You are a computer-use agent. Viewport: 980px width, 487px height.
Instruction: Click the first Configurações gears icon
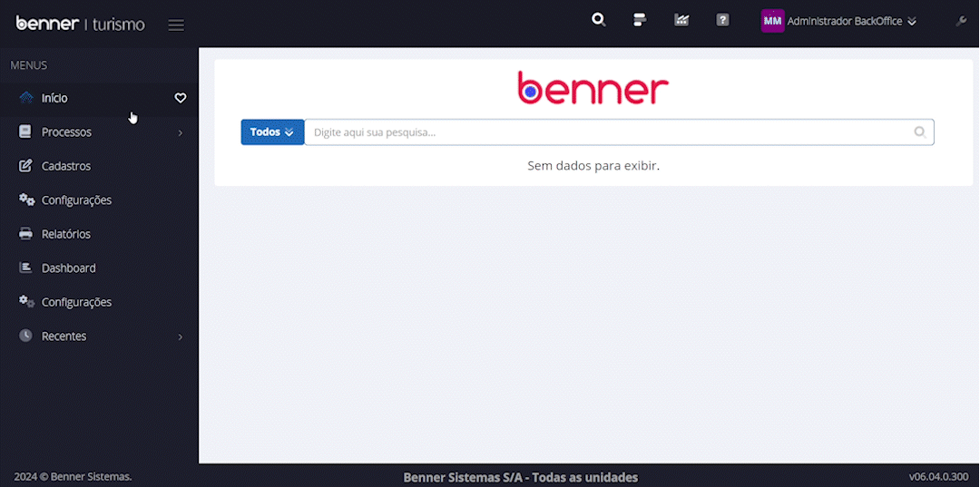(x=26, y=200)
